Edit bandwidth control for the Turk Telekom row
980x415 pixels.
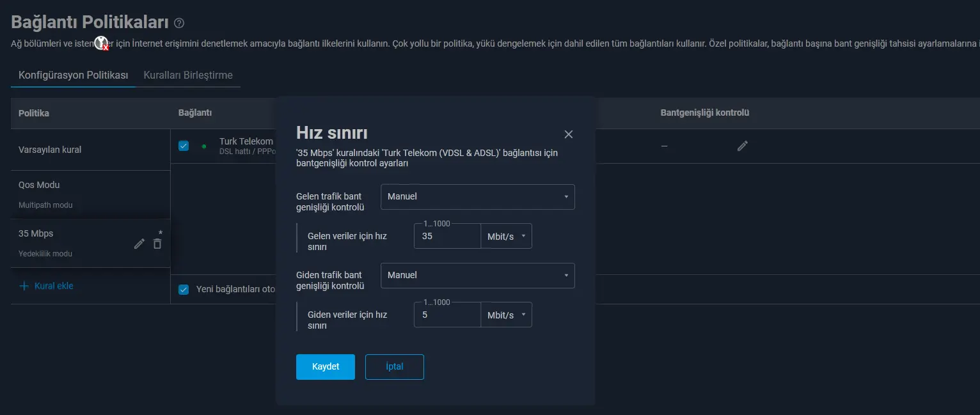click(742, 146)
